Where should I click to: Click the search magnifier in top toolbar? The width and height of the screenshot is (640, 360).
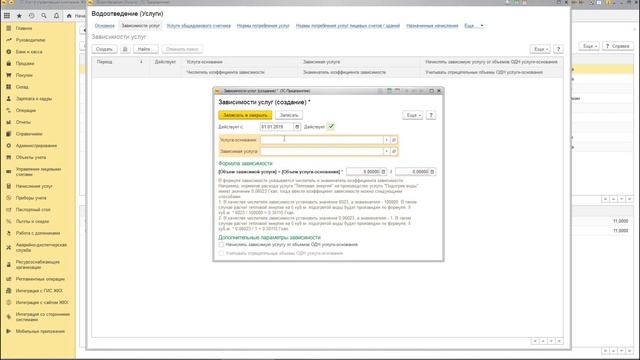click(x=44, y=16)
